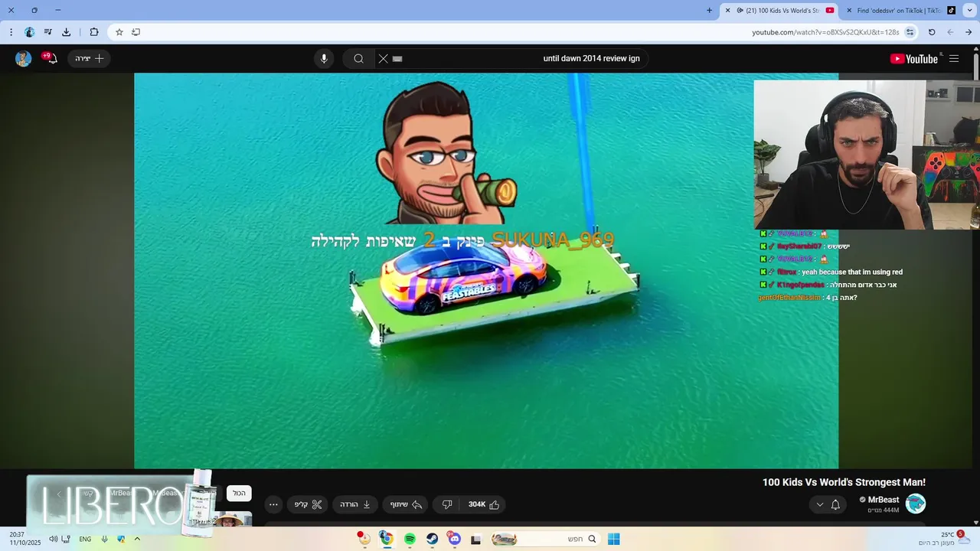Viewport: 980px width, 551px height.
Task: Open the YouTube guide hamburger menu
Action: 954,59
